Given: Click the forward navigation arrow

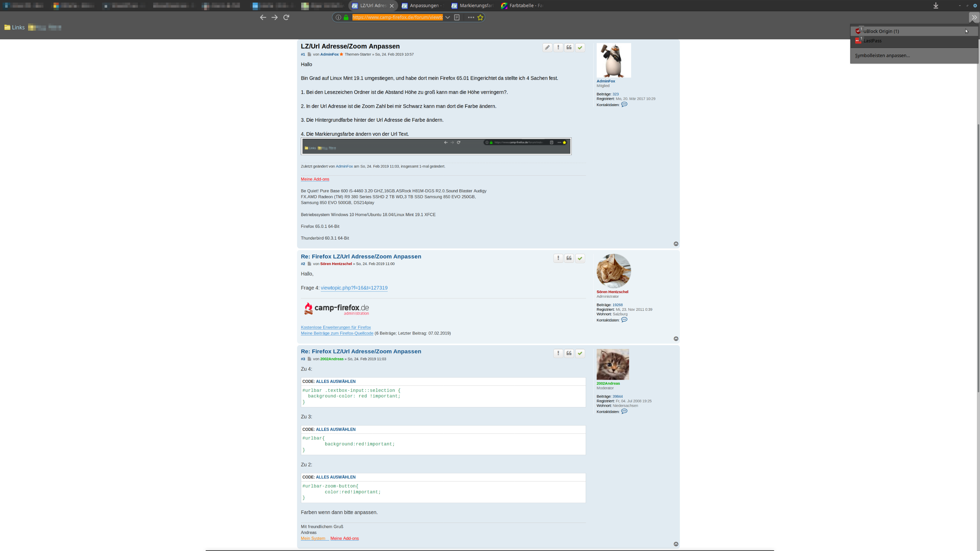Looking at the screenshot, I should (x=274, y=17).
